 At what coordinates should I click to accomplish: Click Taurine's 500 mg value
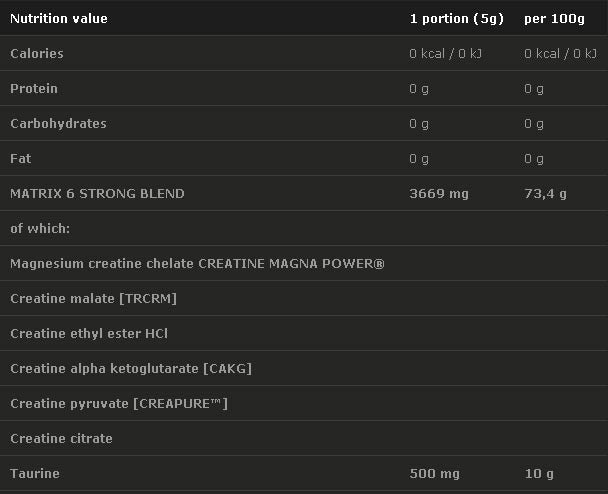(x=436, y=473)
